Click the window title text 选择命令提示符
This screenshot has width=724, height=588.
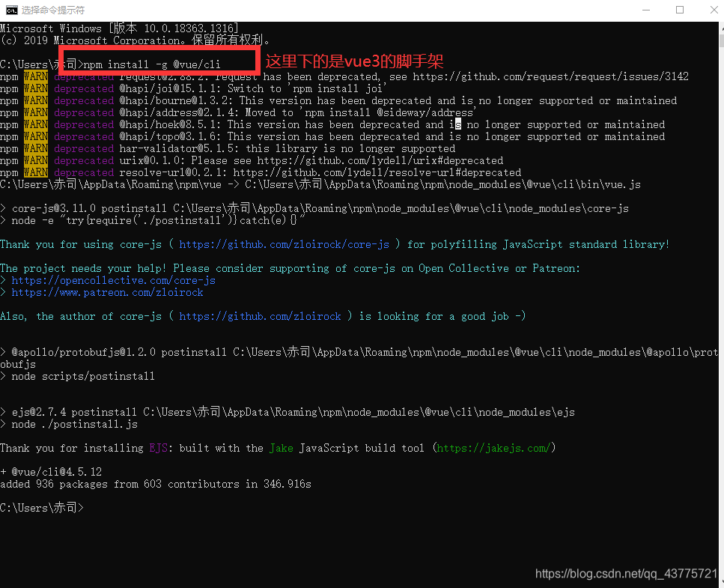(53, 10)
